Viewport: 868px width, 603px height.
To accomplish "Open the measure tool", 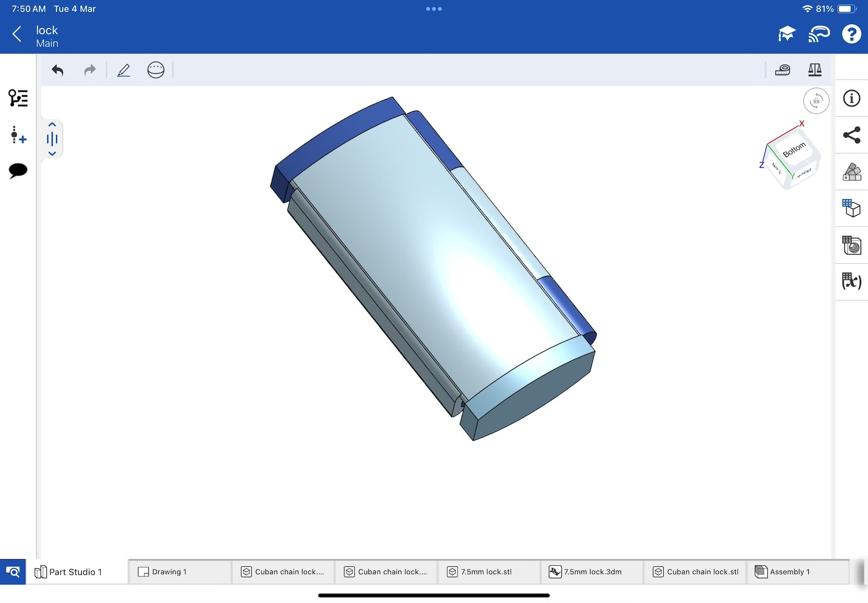I will point(783,70).
